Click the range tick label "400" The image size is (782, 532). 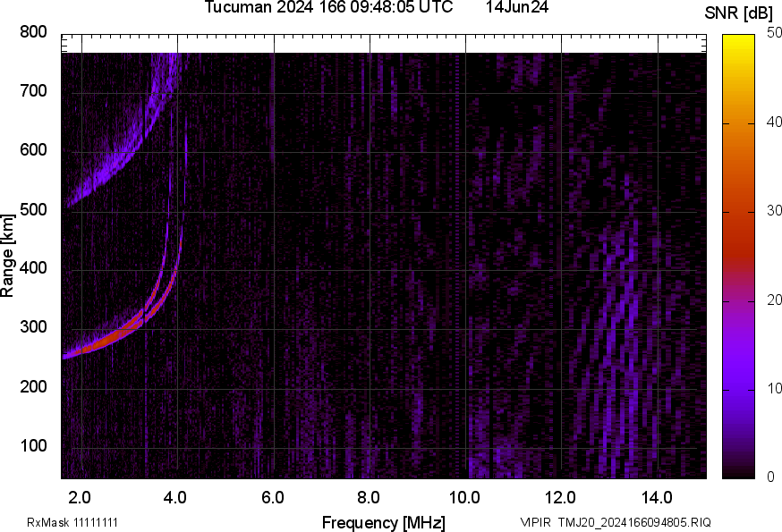33,267
